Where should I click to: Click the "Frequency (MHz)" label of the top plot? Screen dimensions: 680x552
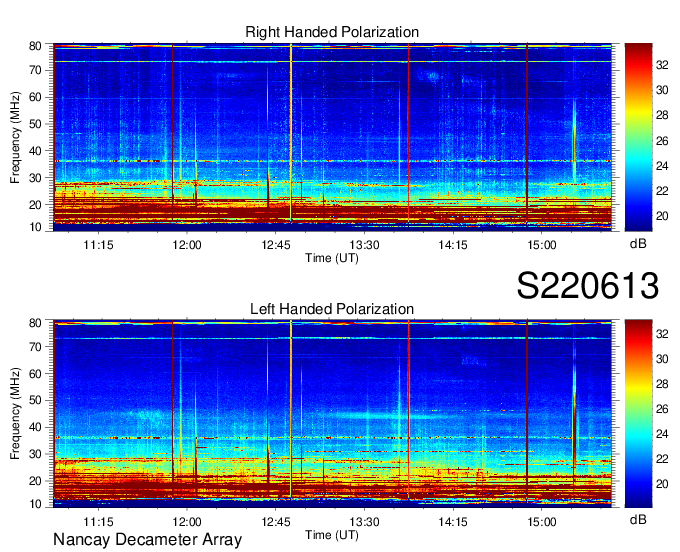pyautogui.click(x=15, y=137)
